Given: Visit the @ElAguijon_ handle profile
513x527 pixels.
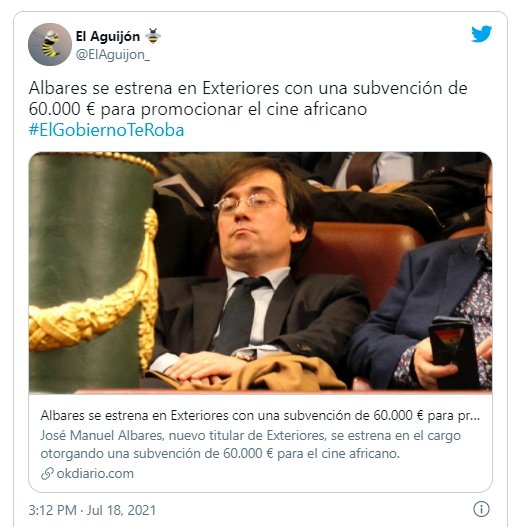Looking at the screenshot, I should click(x=113, y=55).
